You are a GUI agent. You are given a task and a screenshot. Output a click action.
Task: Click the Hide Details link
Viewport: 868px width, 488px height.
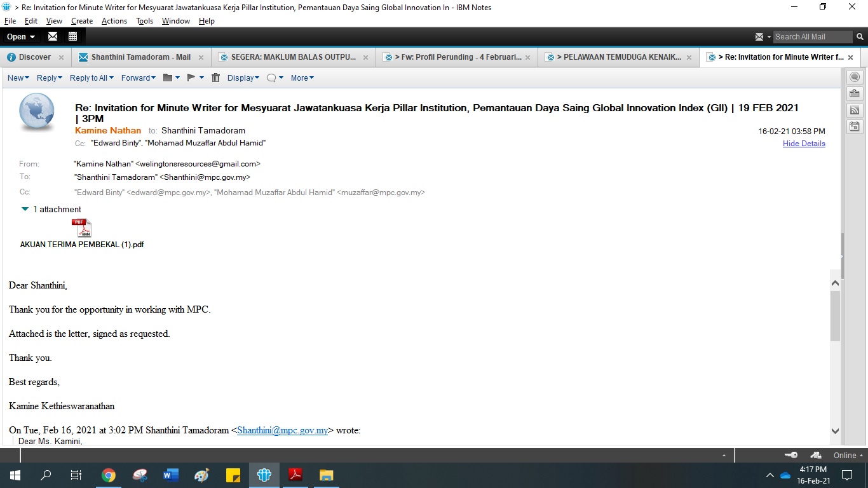pos(803,144)
